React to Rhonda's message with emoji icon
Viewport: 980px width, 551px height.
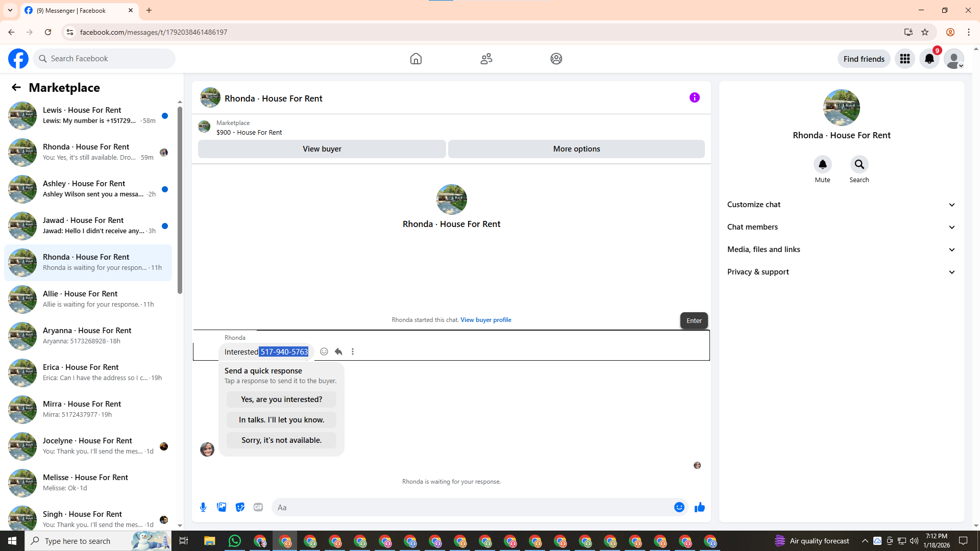pyautogui.click(x=324, y=352)
